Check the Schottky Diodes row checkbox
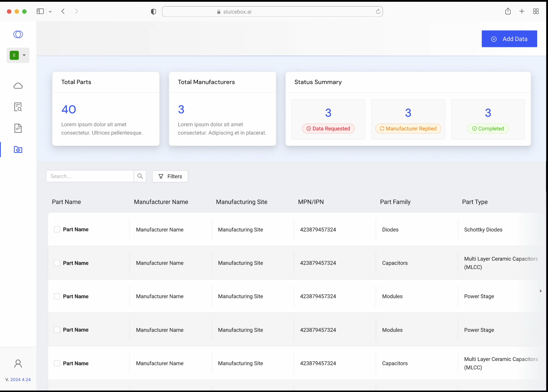Screen dimensions: 548x392 point(57,229)
